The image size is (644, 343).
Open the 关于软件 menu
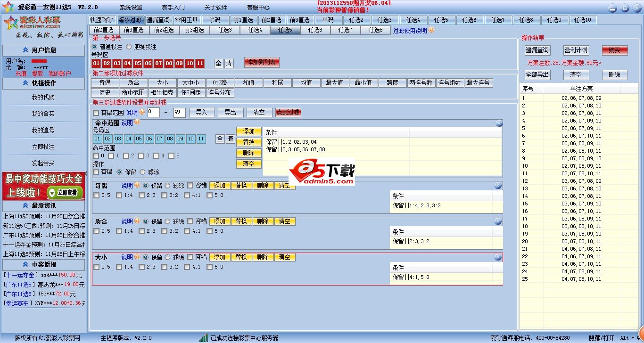pos(216,8)
